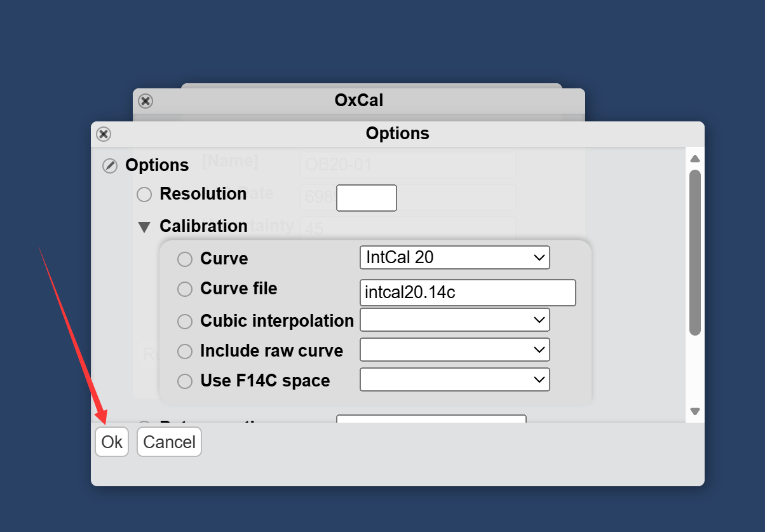Open the IntCal 20 curve dropdown
Image resolution: width=765 pixels, height=532 pixels.
(x=454, y=257)
